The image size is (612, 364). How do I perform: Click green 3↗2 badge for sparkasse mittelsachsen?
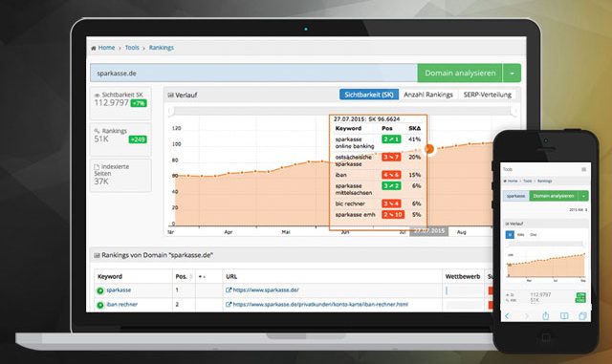click(391, 186)
